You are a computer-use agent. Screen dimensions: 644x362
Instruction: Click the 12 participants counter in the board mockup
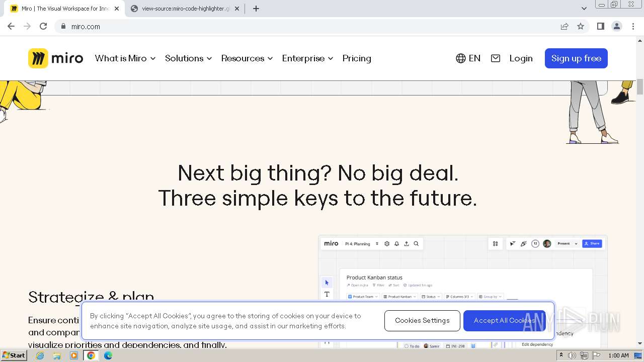[x=535, y=244]
